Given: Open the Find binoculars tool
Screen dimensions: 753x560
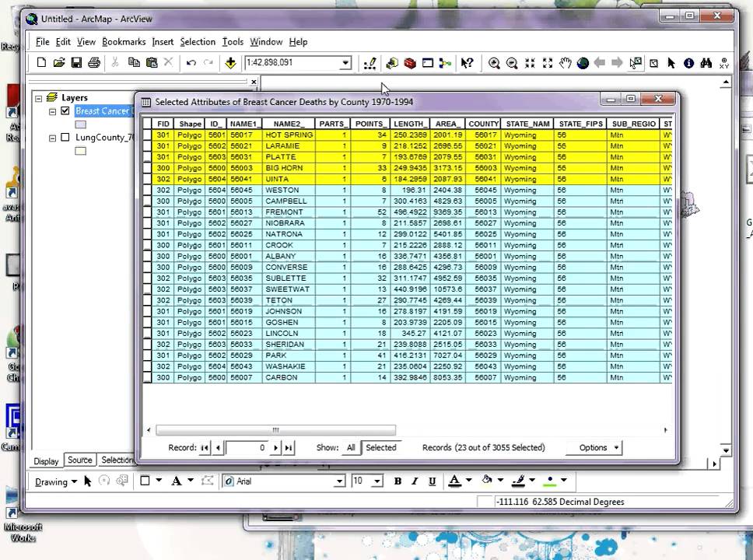Looking at the screenshot, I should pyautogui.click(x=706, y=63).
